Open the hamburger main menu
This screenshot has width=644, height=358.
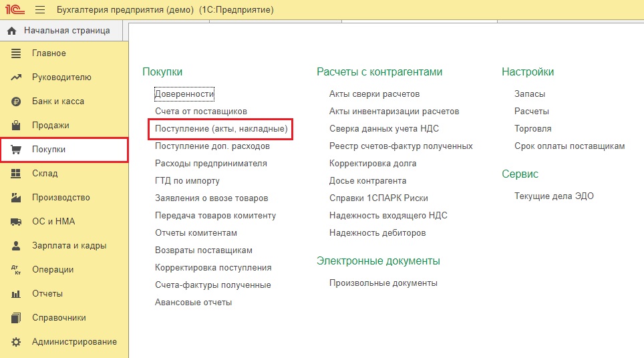tap(39, 10)
